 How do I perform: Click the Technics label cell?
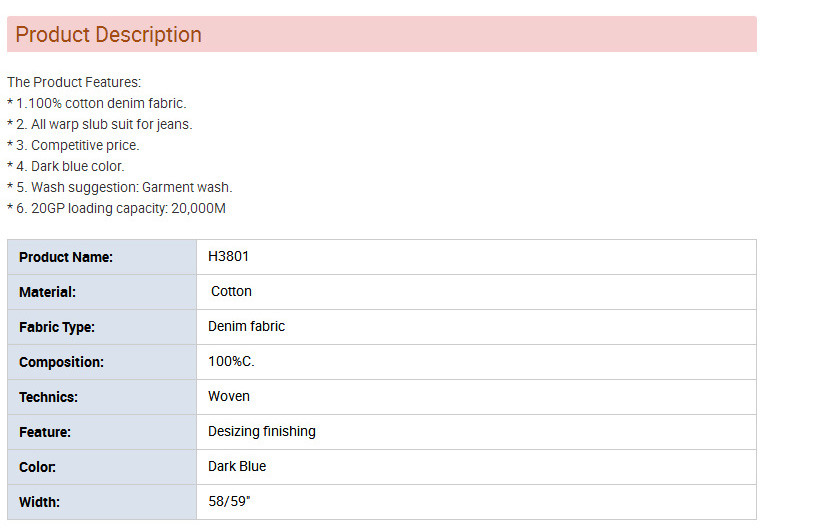point(102,397)
